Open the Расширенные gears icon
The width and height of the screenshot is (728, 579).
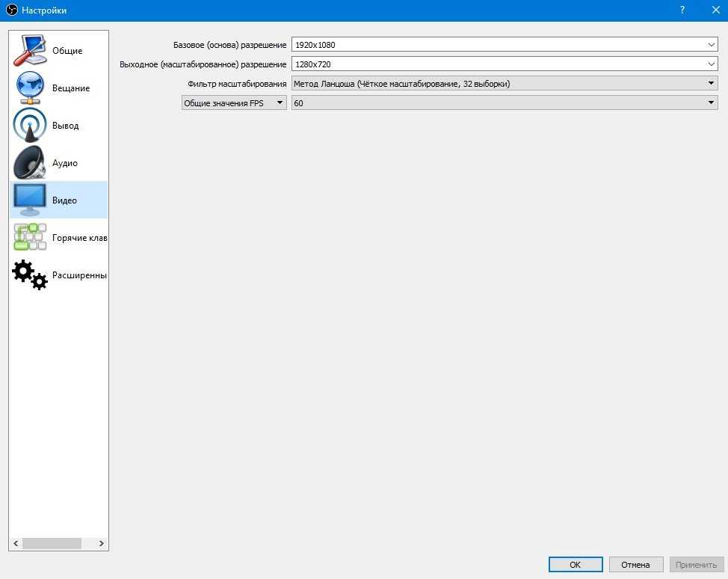(30, 275)
